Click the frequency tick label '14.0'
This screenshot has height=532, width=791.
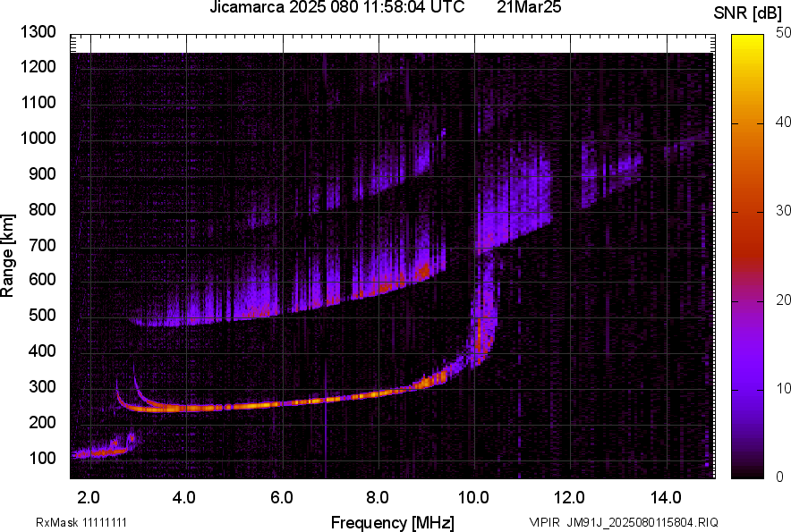coord(666,498)
